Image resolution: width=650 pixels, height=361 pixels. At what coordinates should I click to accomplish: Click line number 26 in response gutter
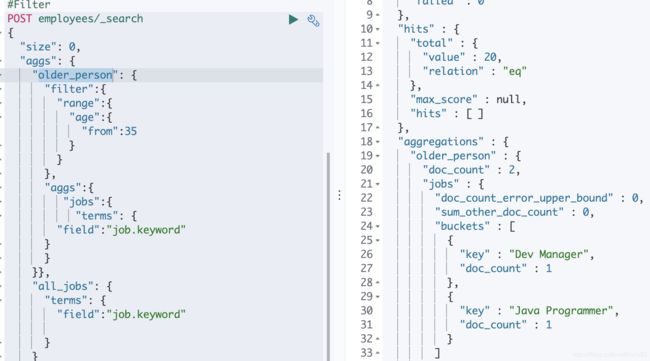[366, 254]
